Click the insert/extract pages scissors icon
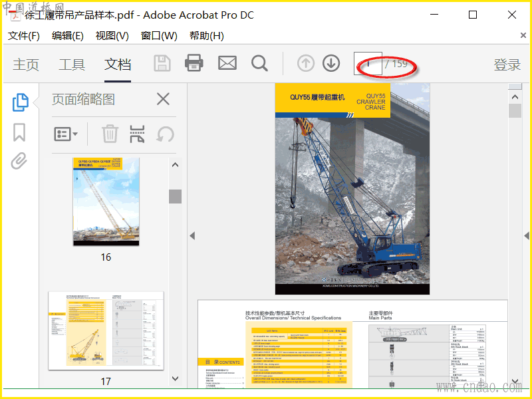 pos(137,134)
